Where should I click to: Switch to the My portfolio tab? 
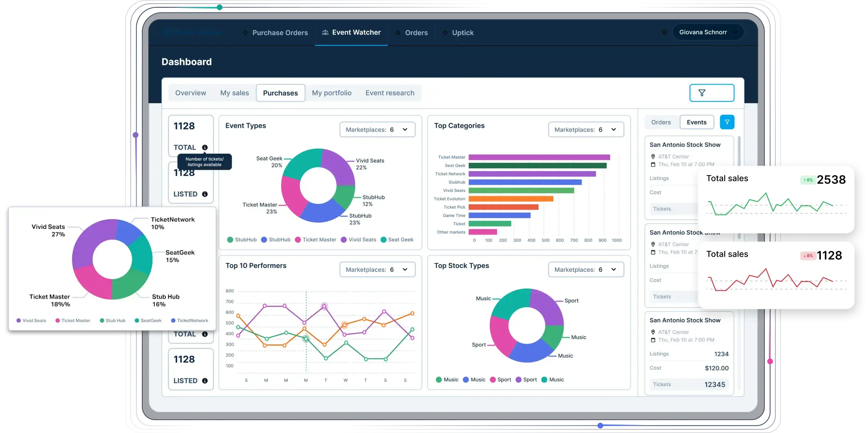coord(331,93)
